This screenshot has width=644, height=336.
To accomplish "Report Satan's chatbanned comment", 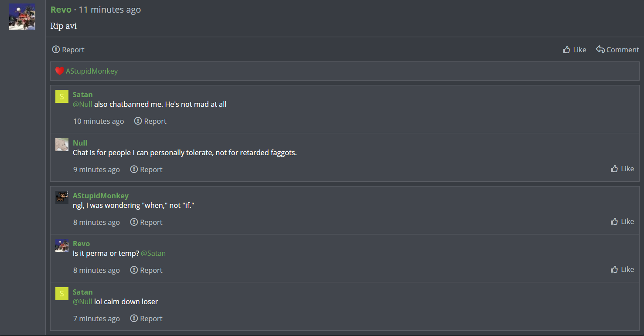I will pyautogui.click(x=150, y=121).
